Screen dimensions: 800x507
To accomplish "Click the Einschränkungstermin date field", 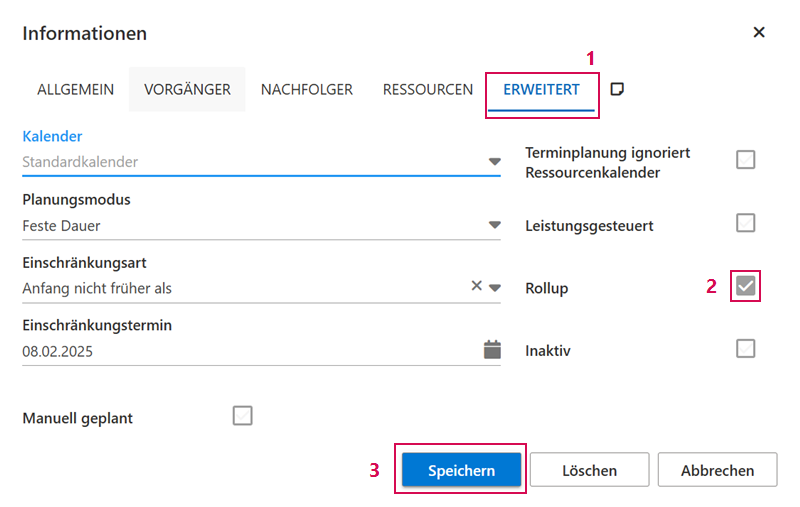I will 240,351.
